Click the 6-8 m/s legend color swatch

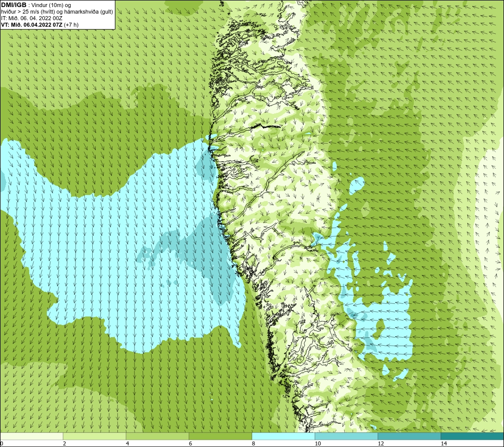point(221,436)
